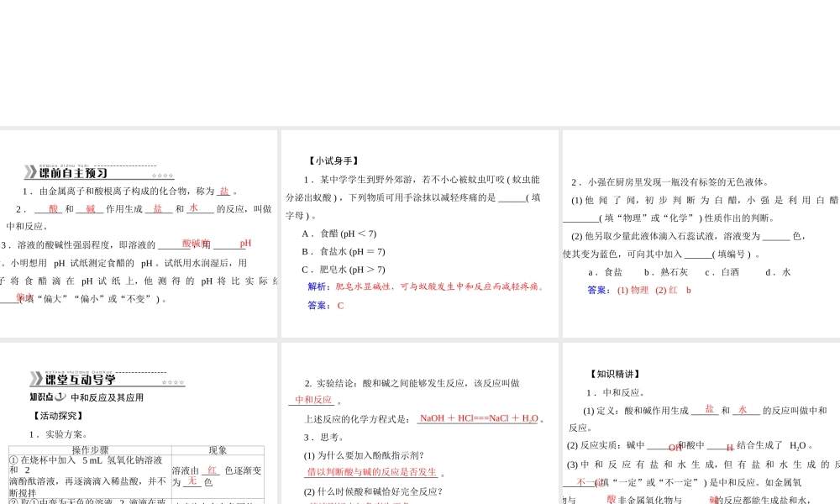Select option C. 肥皂水 (pH > 7)
Viewport: 840px width, 504px height.
(344, 270)
